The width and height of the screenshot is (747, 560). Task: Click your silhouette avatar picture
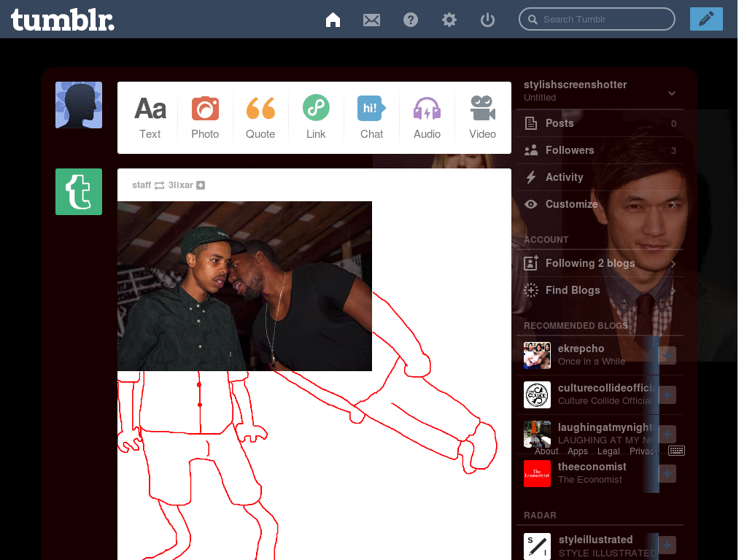pyautogui.click(x=79, y=105)
